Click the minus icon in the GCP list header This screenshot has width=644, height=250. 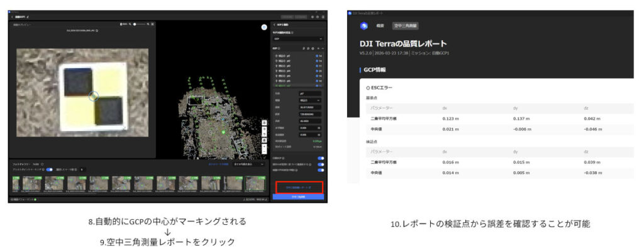[x=323, y=48]
